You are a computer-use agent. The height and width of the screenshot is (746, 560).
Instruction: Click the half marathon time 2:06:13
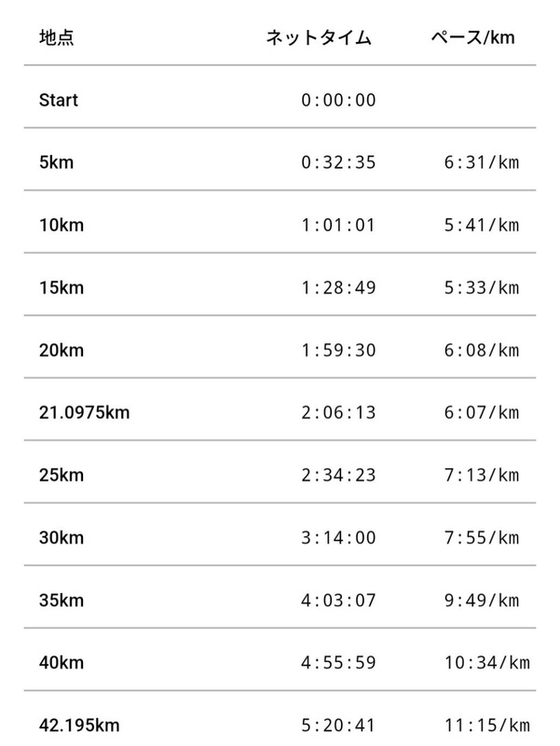tap(338, 412)
